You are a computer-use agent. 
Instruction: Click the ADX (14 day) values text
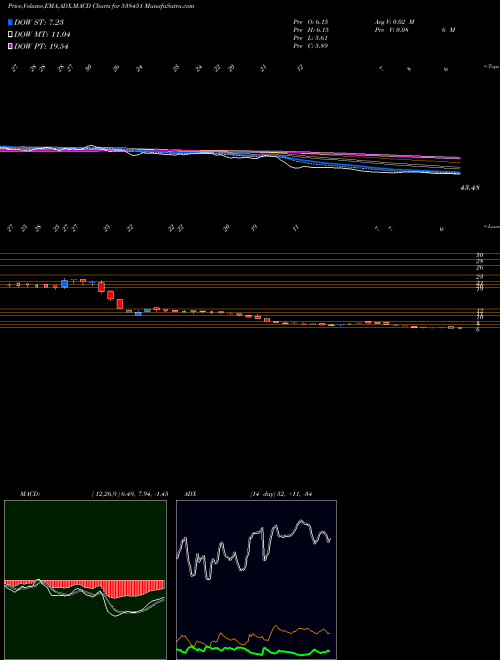280,494
